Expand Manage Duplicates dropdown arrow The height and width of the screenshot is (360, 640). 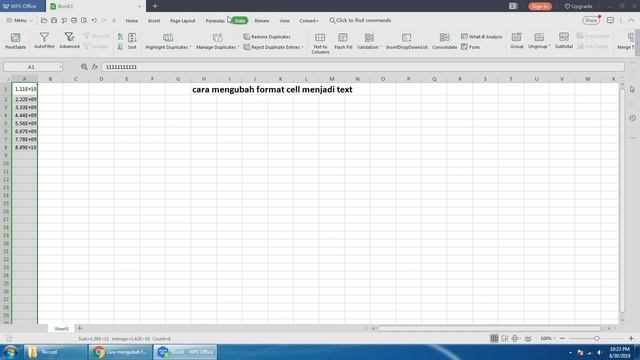point(238,47)
